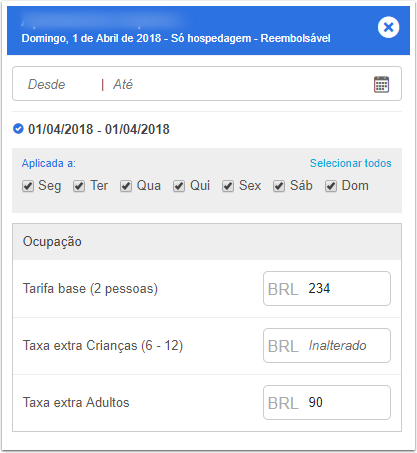This screenshot has height=453, width=417.
Task: Click the Domingo, 1 de Abril header text
Action: click(x=176, y=38)
